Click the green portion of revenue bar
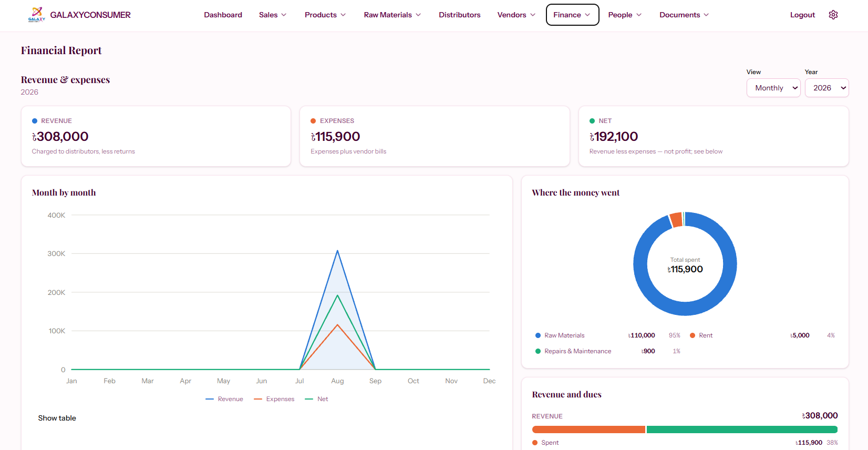The width and height of the screenshot is (868, 450). click(x=742, y=429)
